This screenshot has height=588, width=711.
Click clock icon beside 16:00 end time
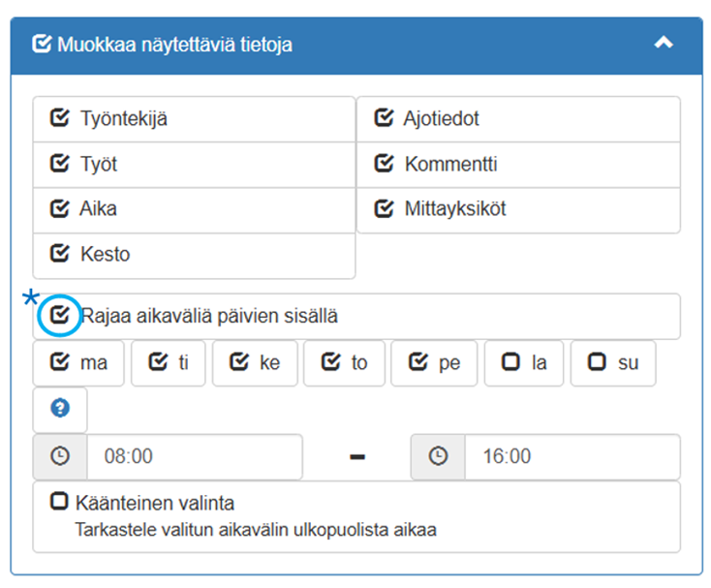[438, 456]
